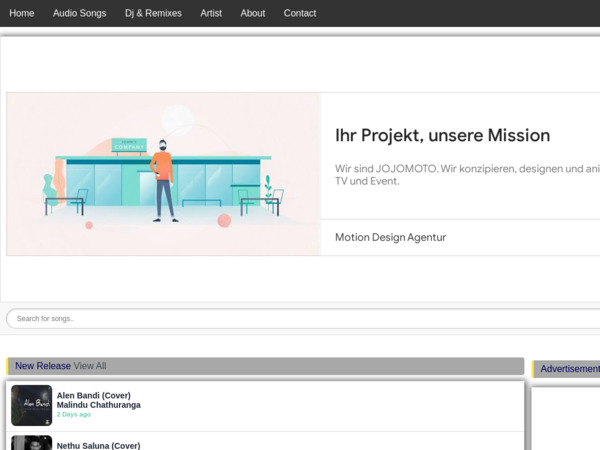
Task: Open the About page
Action: (x=253, y=13)
